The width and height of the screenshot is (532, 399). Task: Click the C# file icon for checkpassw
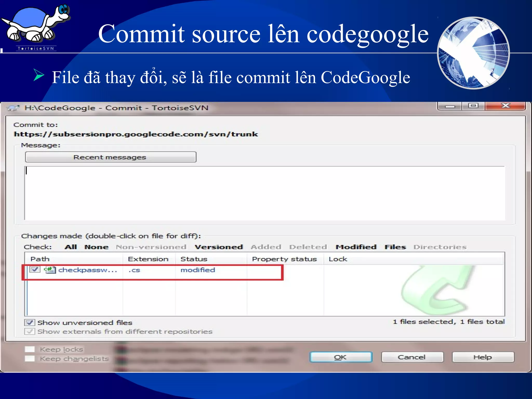point(50,270)
